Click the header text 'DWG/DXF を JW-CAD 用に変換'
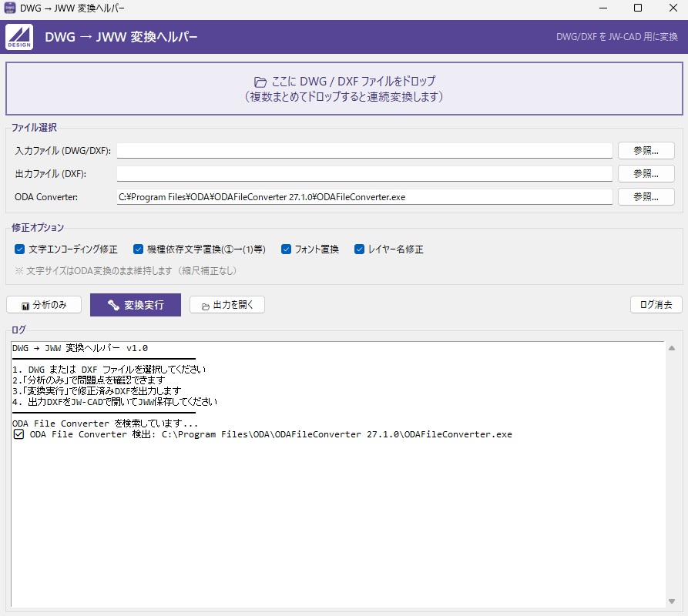Viewport: 688px width, 616px height. coord(617,37)
